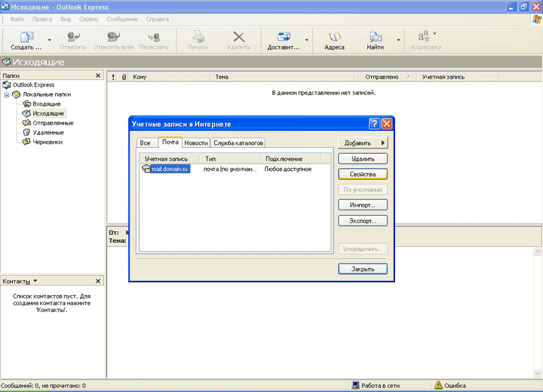Image resolution: width=543 pixels, height=392 pixels.
Task: Open the Справка menu
Action: click(x=157, y=19)
